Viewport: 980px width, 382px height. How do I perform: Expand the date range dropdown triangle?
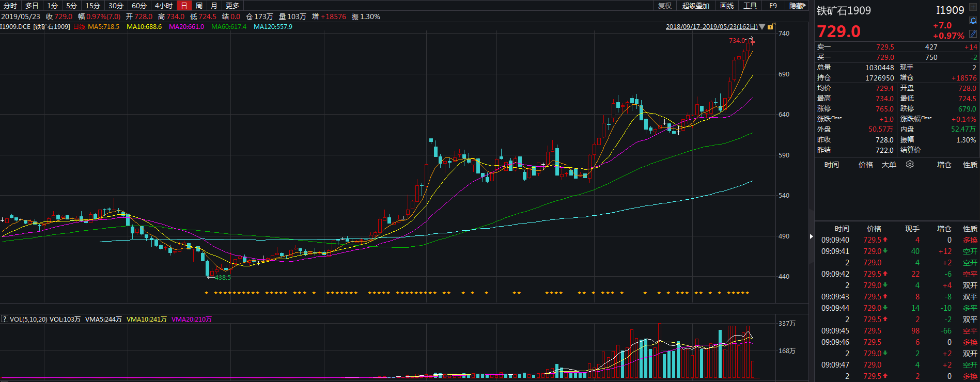coord(762,27)
